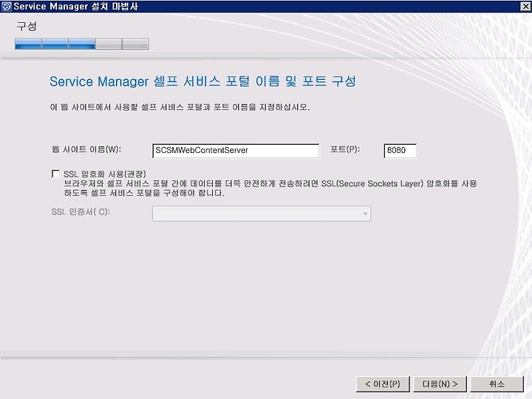
Task: Close the Service Manager setup wizard window
Action: coord(525,6)
